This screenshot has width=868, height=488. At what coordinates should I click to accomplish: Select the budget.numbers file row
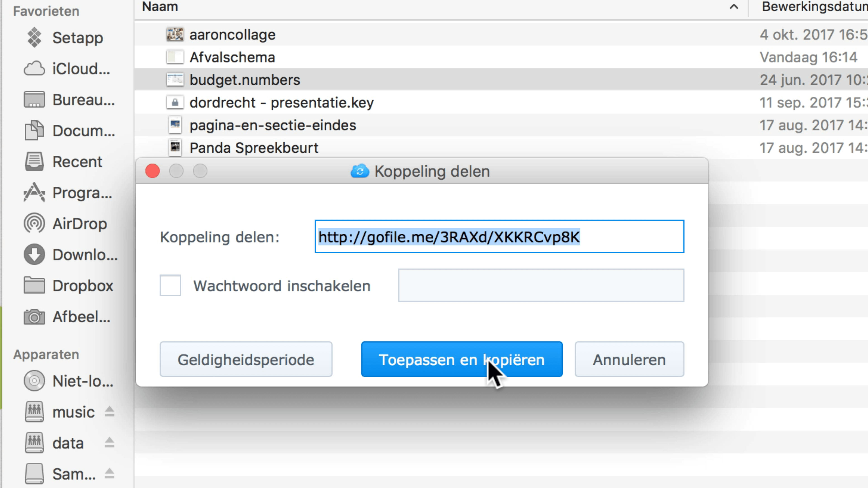(501, 80)
